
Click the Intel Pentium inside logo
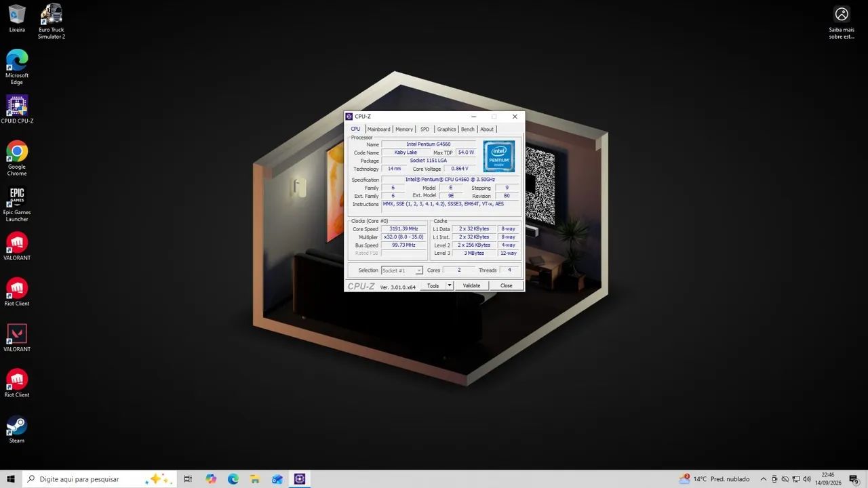coord(499,157)
